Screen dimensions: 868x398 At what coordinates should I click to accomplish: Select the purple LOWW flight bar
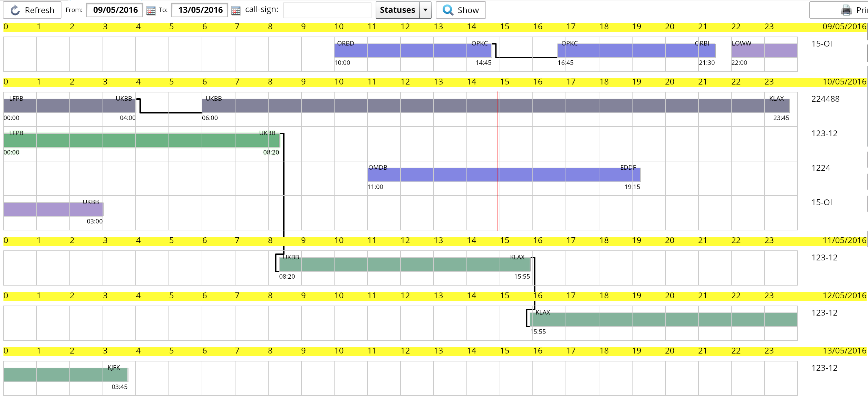tap(764, 51)
